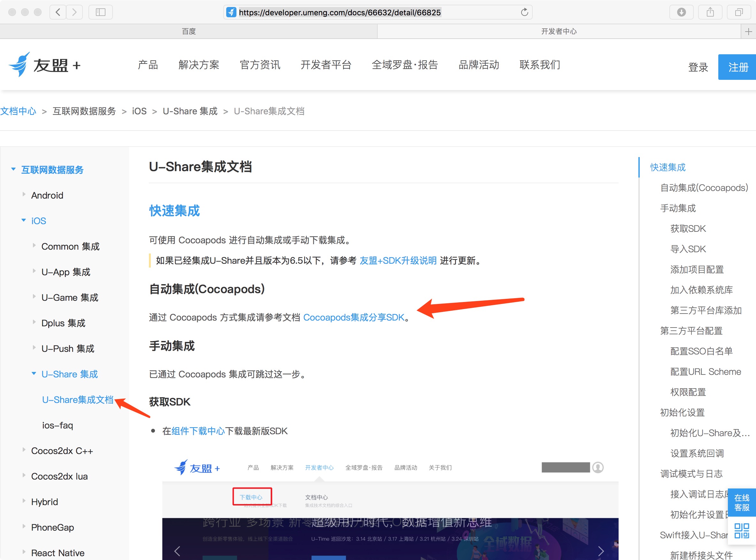Click the 登录 login link
756x560 pixels.
coord(698,67)
